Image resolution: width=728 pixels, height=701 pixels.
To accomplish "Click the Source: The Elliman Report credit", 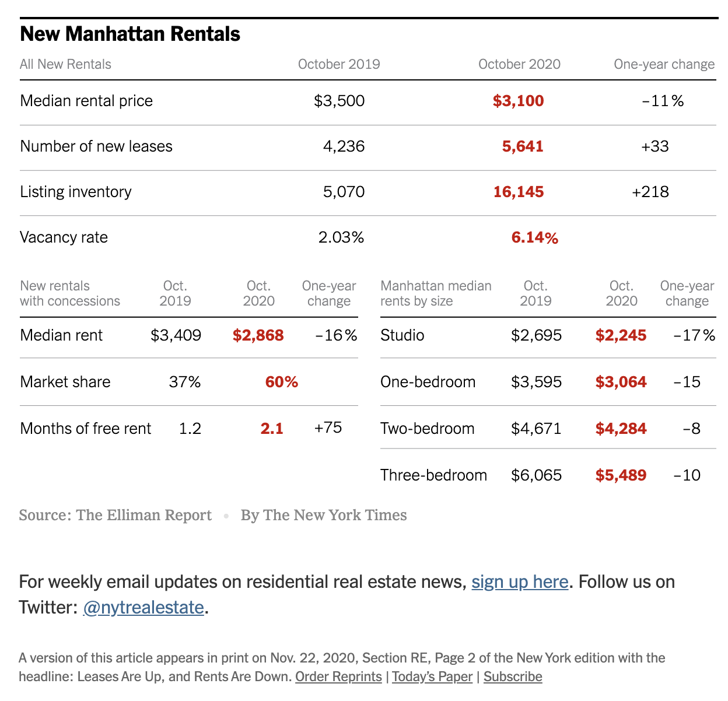I will click(116, 516).
